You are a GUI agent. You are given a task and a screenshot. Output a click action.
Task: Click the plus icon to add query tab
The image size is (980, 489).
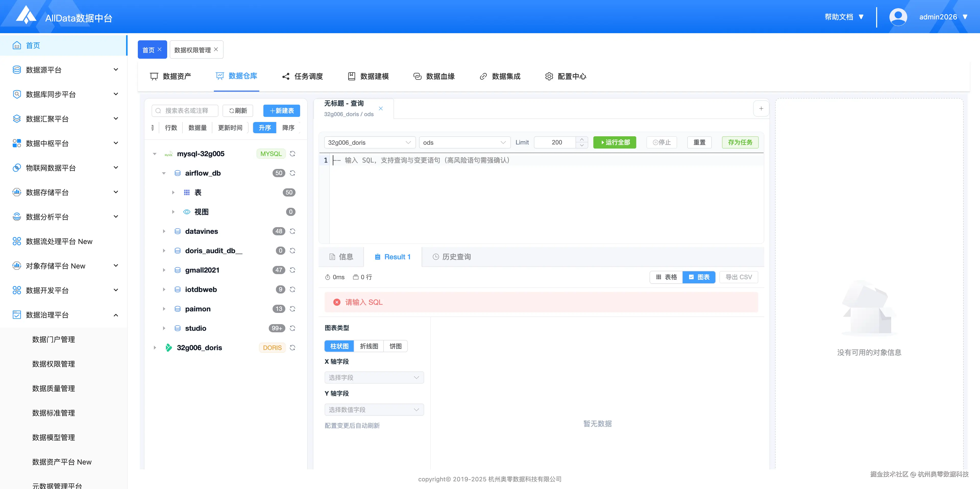[761, 109]
